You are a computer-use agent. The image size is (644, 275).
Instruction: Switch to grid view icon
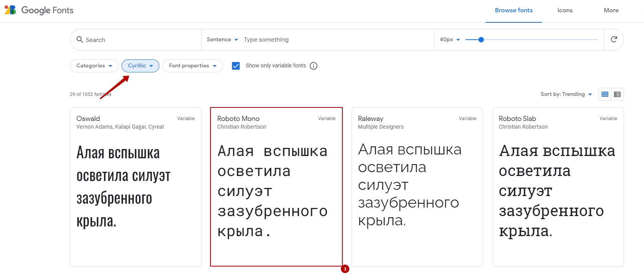click(605, 94)
